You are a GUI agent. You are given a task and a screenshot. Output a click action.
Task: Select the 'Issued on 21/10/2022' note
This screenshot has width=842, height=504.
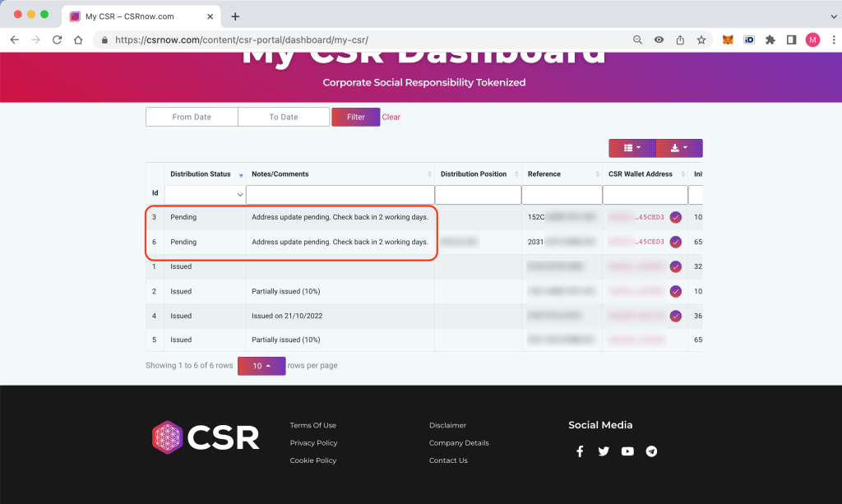[x=287, y=317]
